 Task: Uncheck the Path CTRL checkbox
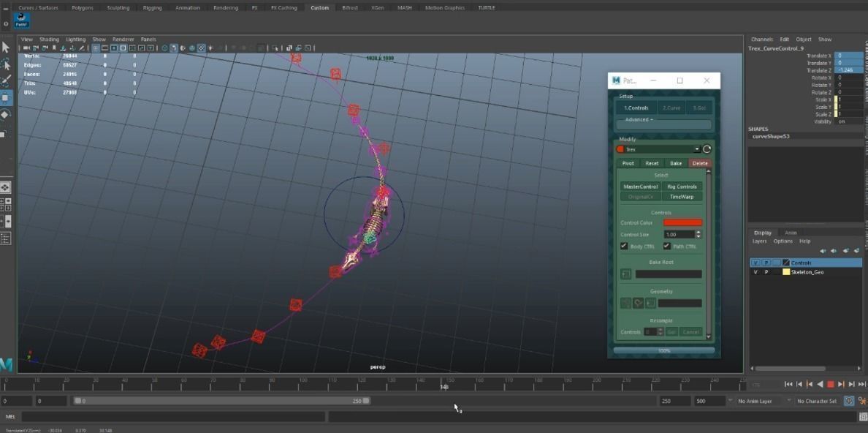666,246
